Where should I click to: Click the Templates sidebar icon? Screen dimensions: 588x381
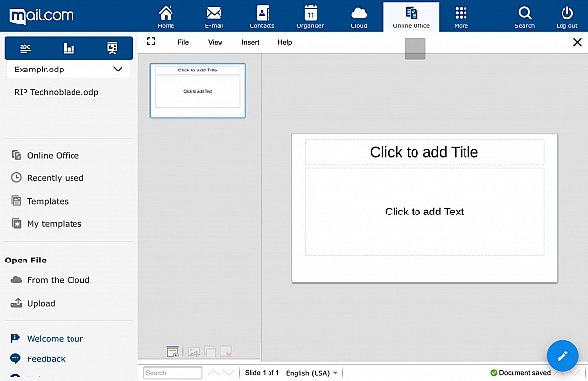[x=16, y=201]
